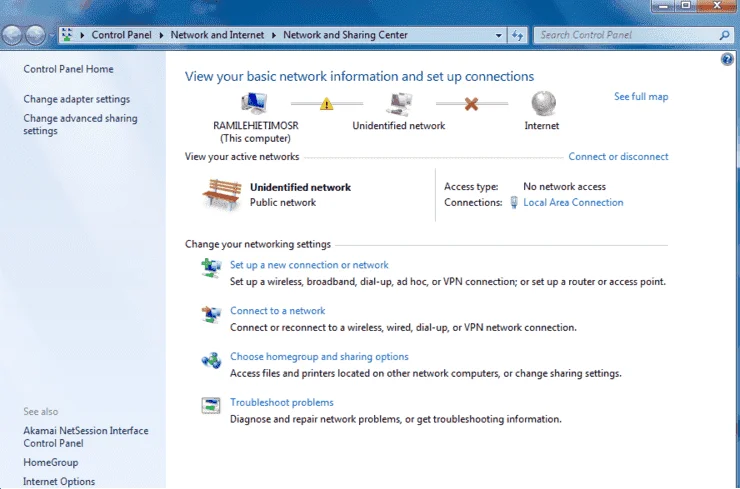The width and height of the screenshot is (740, 489).
Task: Click Connect or disconnect link
Action: (618, 157)
